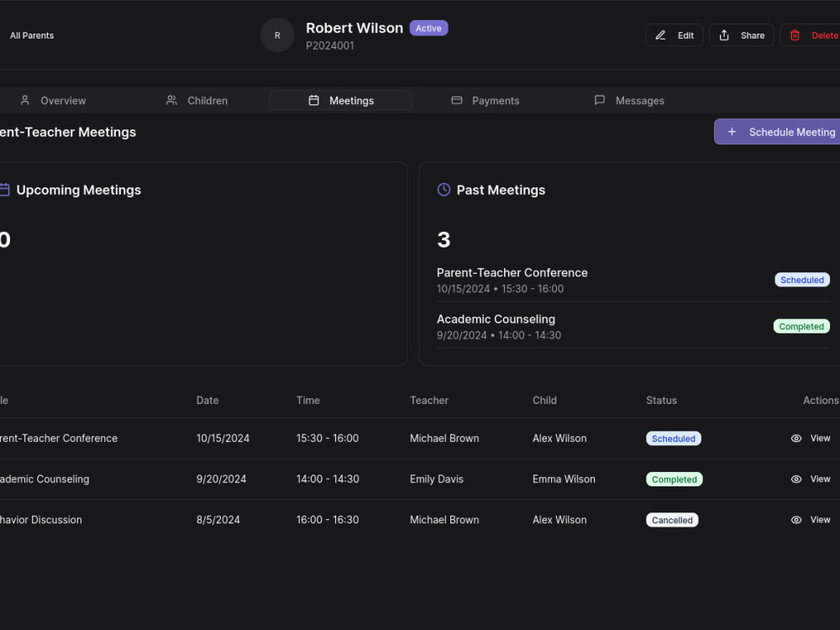Open the Payments tab
This screenshot has width=840, height=630.
coord(485,100)
